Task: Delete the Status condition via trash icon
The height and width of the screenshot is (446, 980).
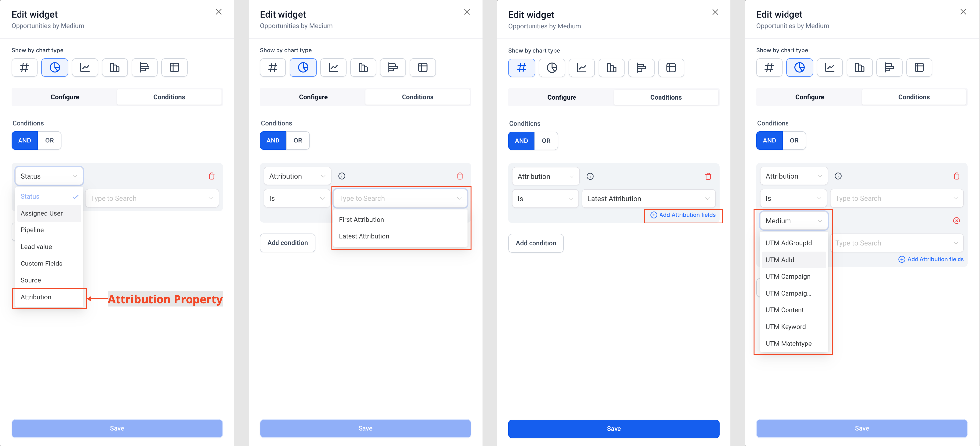Action: [212, 176]
